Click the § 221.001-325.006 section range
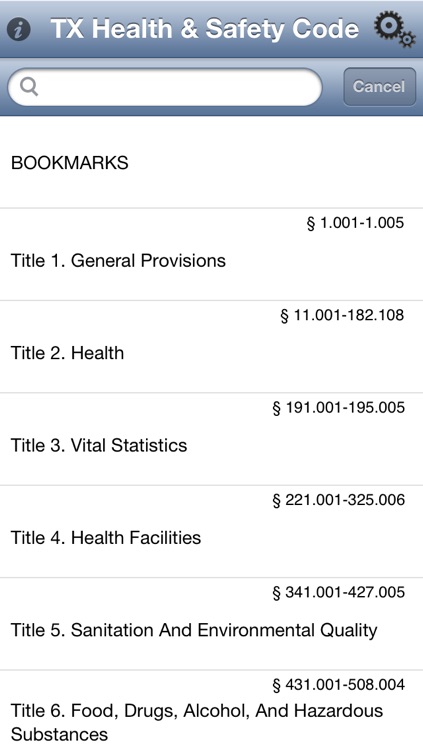The width and height of the screenshot is (423, 750). pyautogui.click(x=338, y=500)
